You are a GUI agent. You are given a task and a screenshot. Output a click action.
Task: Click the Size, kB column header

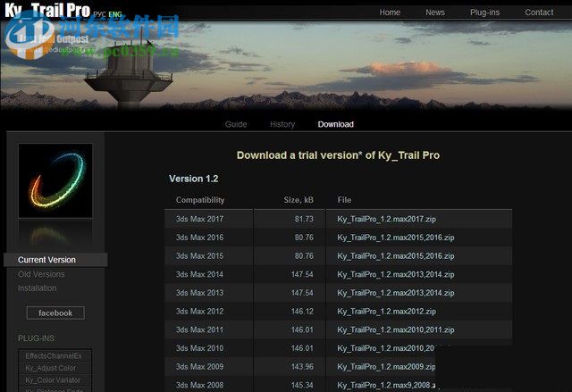pyautogui.click(x=299, y=200)
